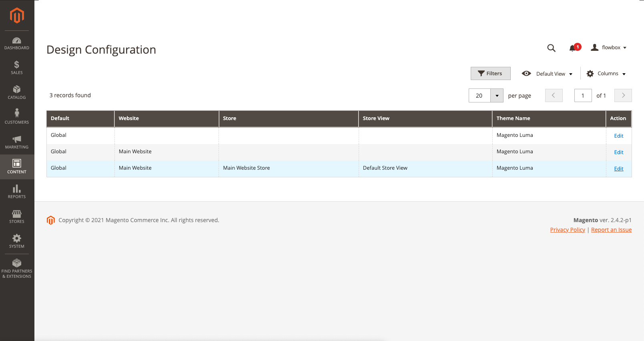Image resolution: width=644 pixels, height=341 pixels.
Task: Click the footer Magento logo
Action: click(x=51, y=220)
